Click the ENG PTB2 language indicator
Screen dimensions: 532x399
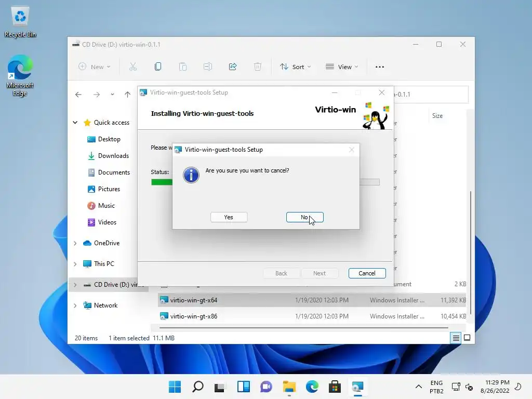[x=436, y=387]
